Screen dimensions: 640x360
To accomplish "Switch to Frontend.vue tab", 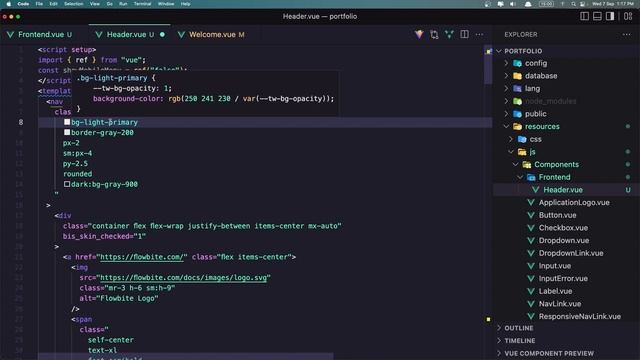I will click(40, 35).
